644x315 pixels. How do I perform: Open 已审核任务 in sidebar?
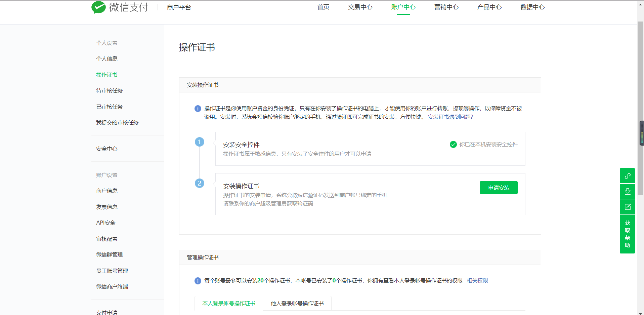[x=110, y=107]
